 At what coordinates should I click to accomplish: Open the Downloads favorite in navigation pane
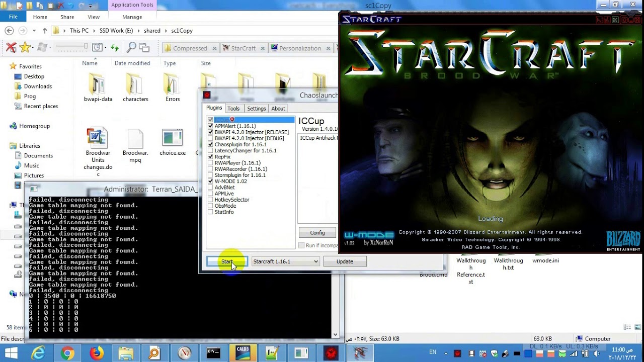pos(38,86)
